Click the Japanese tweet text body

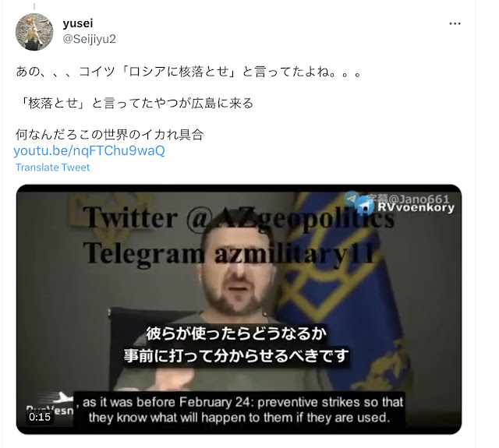(x=188, y=104)
